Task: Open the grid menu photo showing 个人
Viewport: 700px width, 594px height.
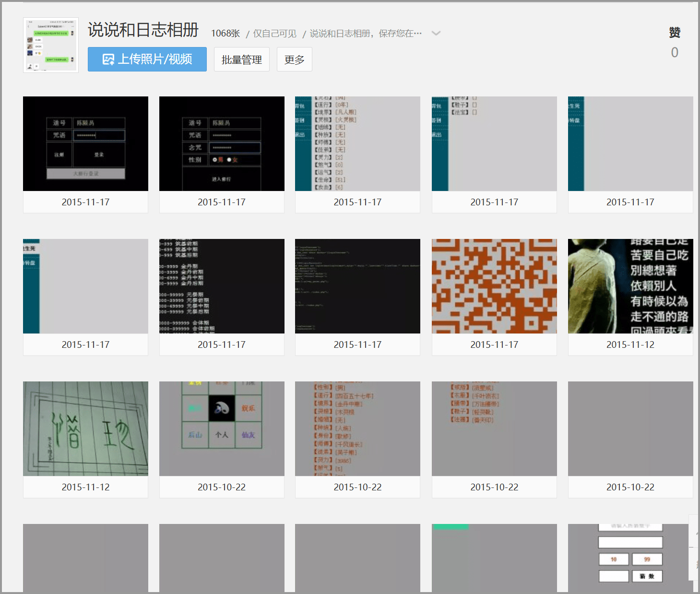Action: coord(222,428)
